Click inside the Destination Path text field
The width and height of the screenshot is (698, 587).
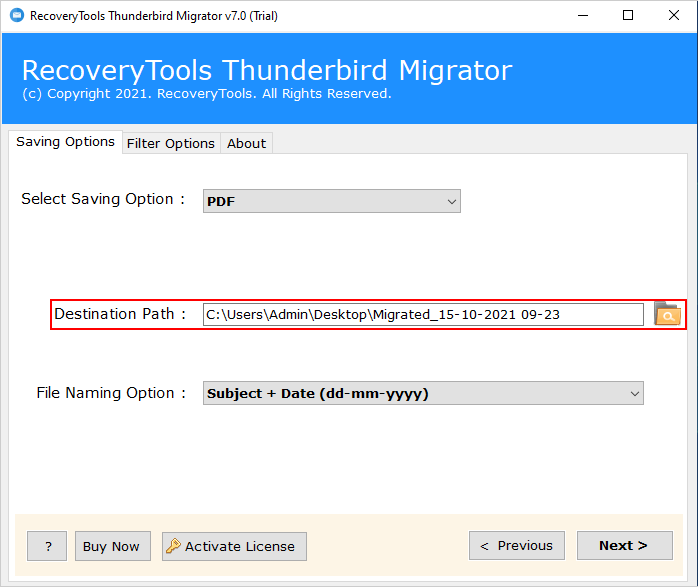[423, 315]
